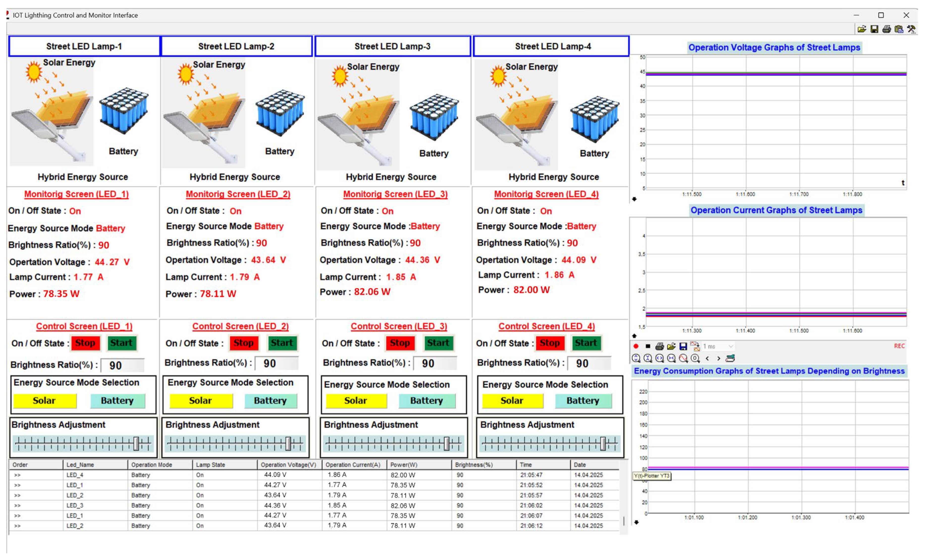Click the hammer settings icon in top toolbar
The width and height of the screenshot is (925, 560).
(x=911, y=29)
